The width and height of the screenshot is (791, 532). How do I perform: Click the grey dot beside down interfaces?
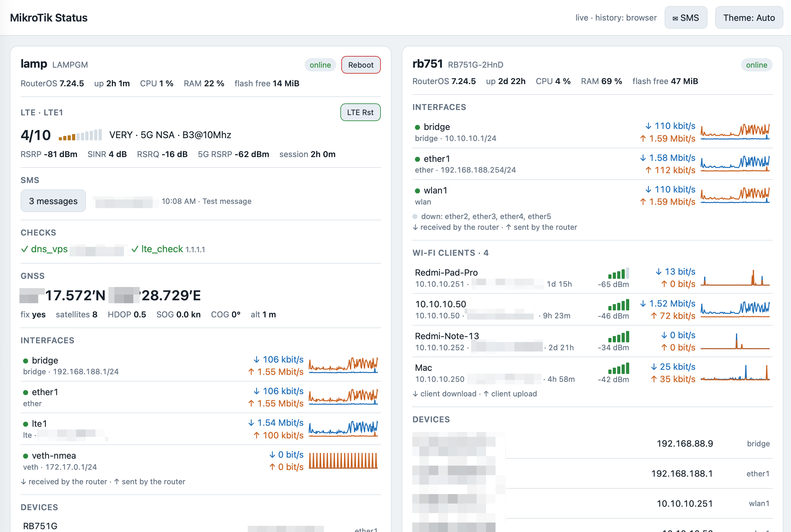(x=415, y=217)
